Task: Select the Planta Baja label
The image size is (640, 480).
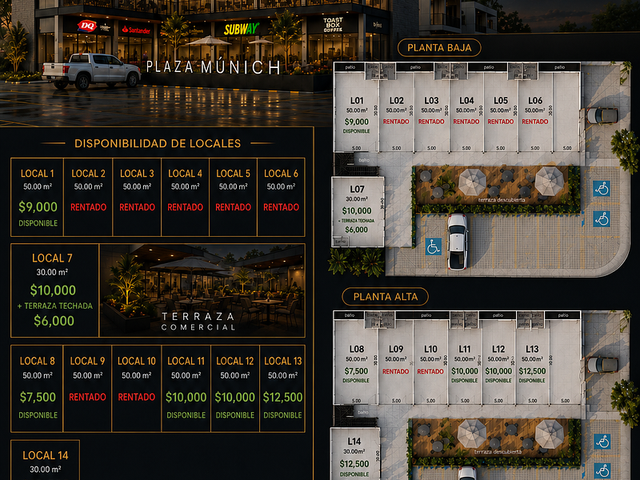Action: pyautogui.click(x=439, y=48)
